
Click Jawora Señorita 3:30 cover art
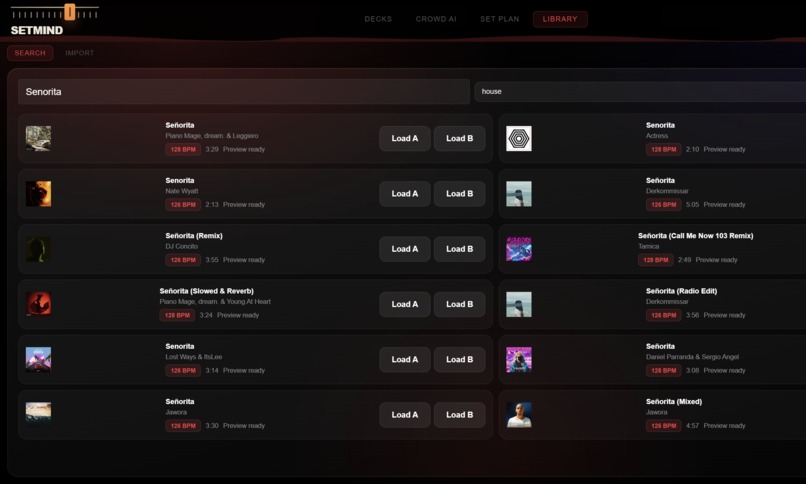[39, 413]
